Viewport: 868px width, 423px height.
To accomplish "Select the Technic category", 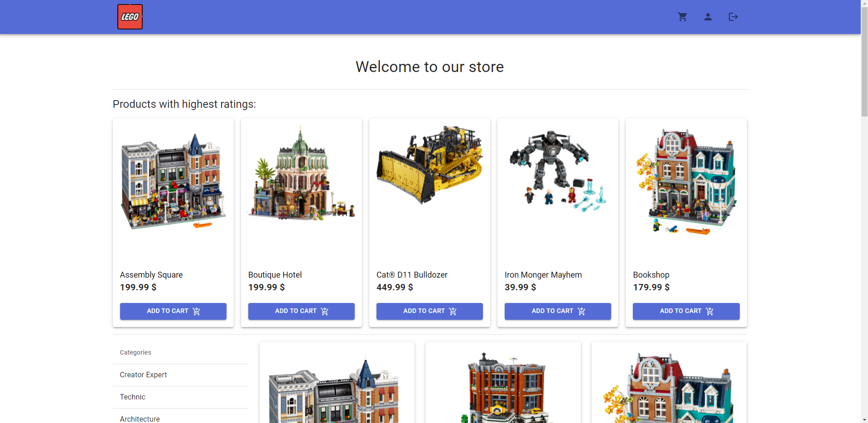I will click(x=181, y=397).
